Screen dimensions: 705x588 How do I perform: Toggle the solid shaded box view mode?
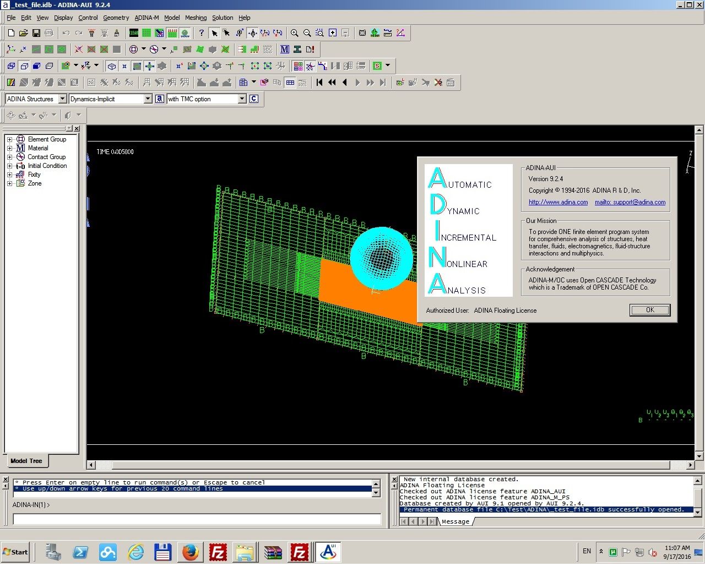coord(36,66)
